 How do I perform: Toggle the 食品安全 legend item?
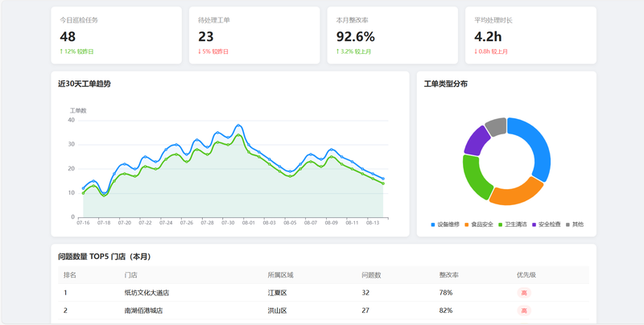479,224
